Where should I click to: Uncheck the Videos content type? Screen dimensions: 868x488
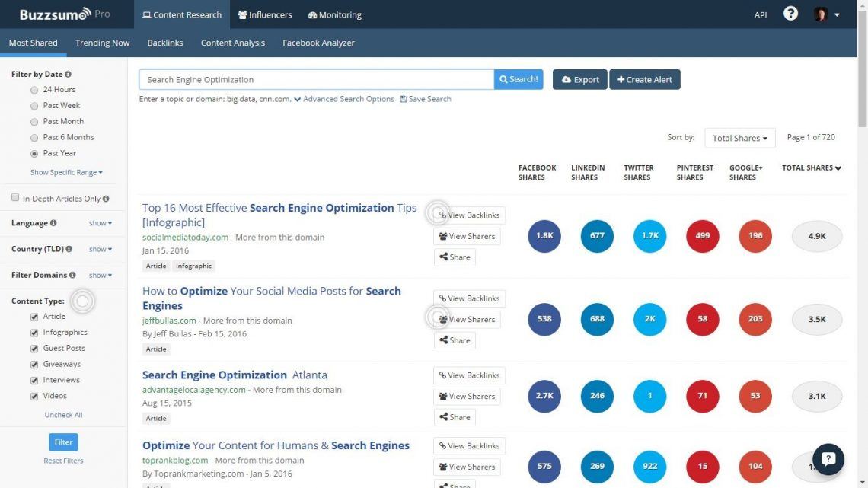click(x=34, y=396)
